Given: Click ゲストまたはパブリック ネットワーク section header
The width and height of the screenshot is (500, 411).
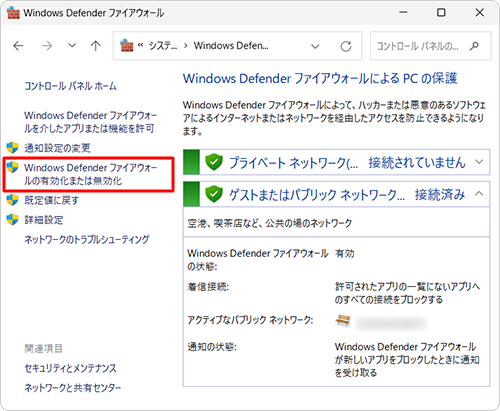Looking at the screenshot, I should click(336, 194).
